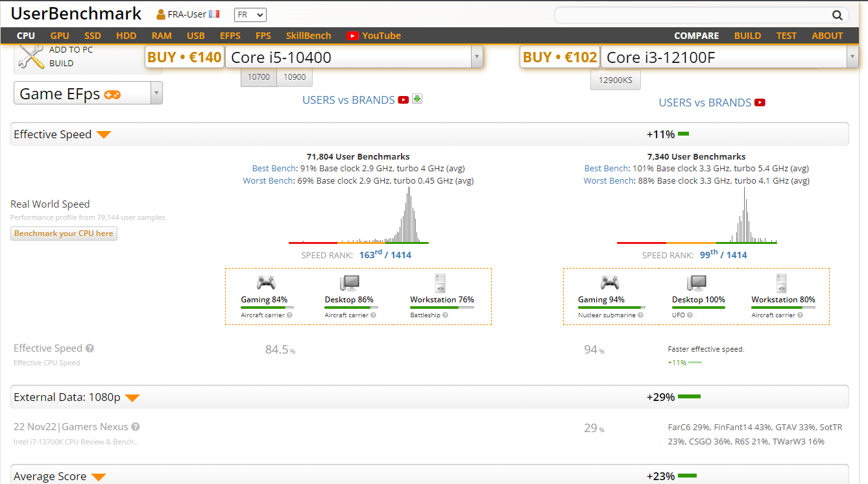Click the wrench Add to PC Build icon
The height and width of the screenshot is (484, 868).
[x=30, y=57]
